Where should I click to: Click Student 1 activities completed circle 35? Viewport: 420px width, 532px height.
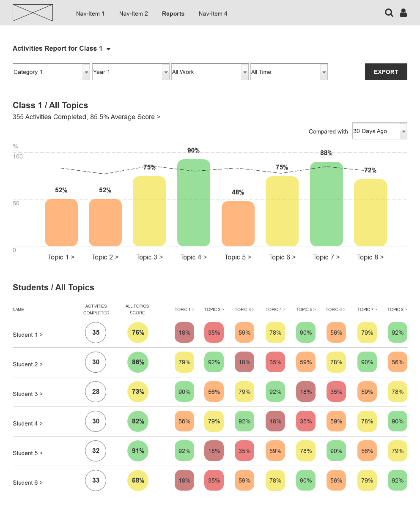click(x=96, y=333)
